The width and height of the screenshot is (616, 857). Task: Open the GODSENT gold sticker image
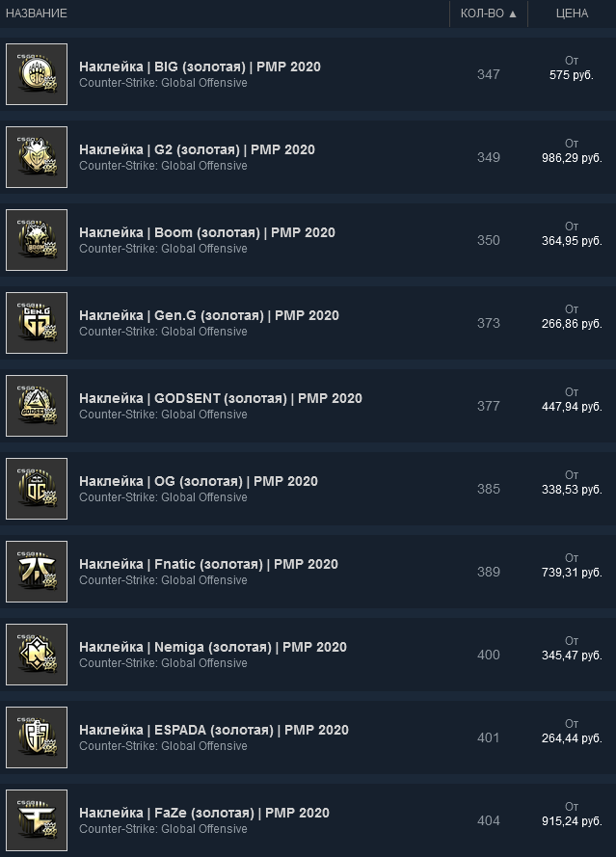click(x=37, y=406)
